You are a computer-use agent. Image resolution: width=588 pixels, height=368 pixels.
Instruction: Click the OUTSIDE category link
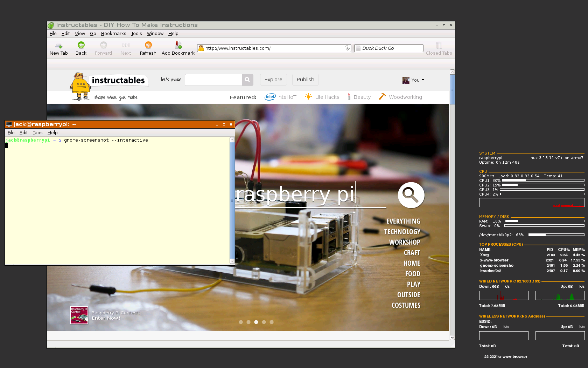(408, 295)
